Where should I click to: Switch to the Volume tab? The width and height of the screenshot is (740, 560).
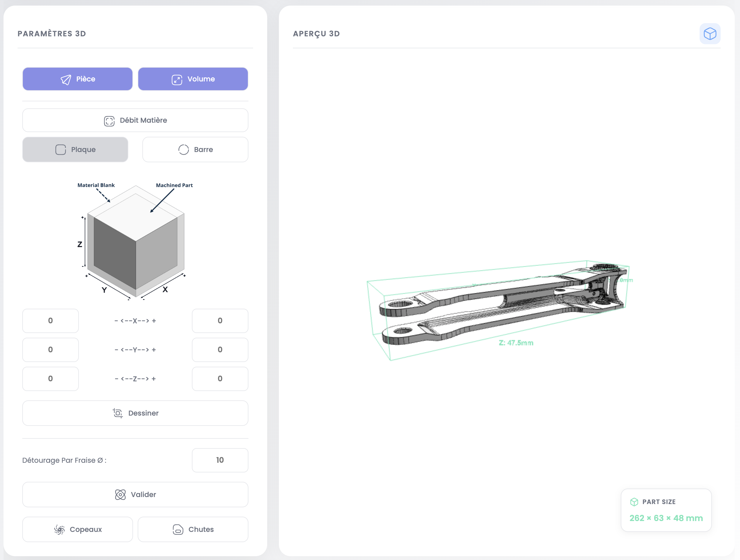point(193,79)
